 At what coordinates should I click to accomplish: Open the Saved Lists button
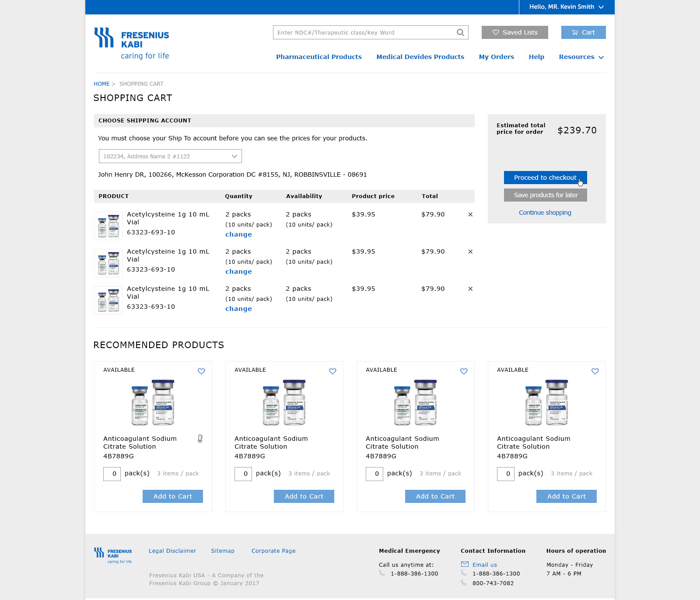pos(514,32)
